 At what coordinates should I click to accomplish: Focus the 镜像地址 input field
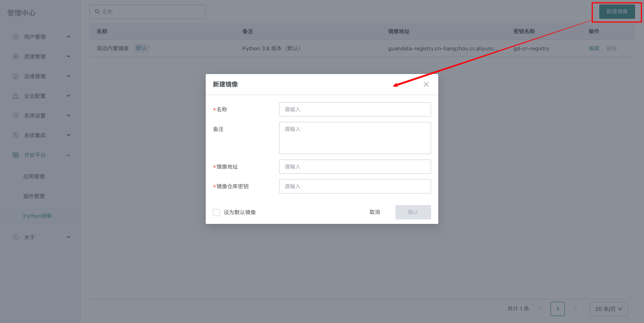tap(355, 167)
